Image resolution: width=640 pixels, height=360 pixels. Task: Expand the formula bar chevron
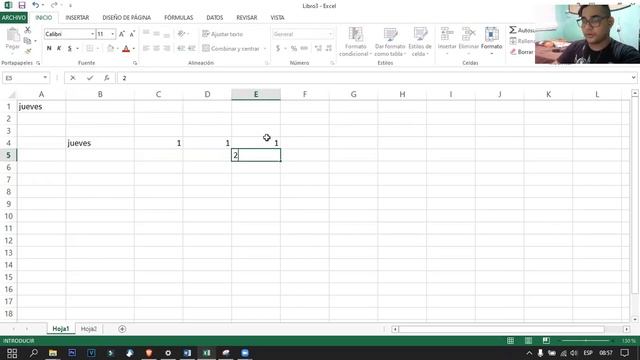[633, 78]
